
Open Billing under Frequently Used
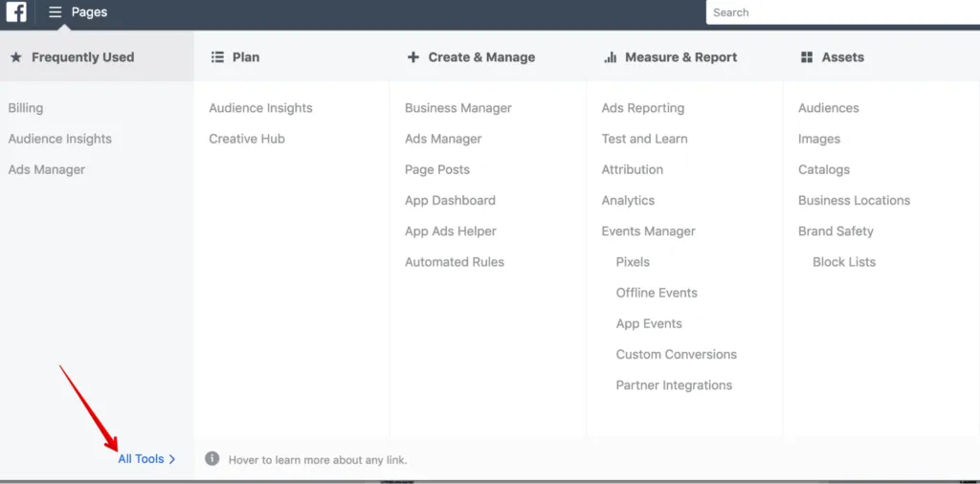pyautogui.click(x=26, y=108)
